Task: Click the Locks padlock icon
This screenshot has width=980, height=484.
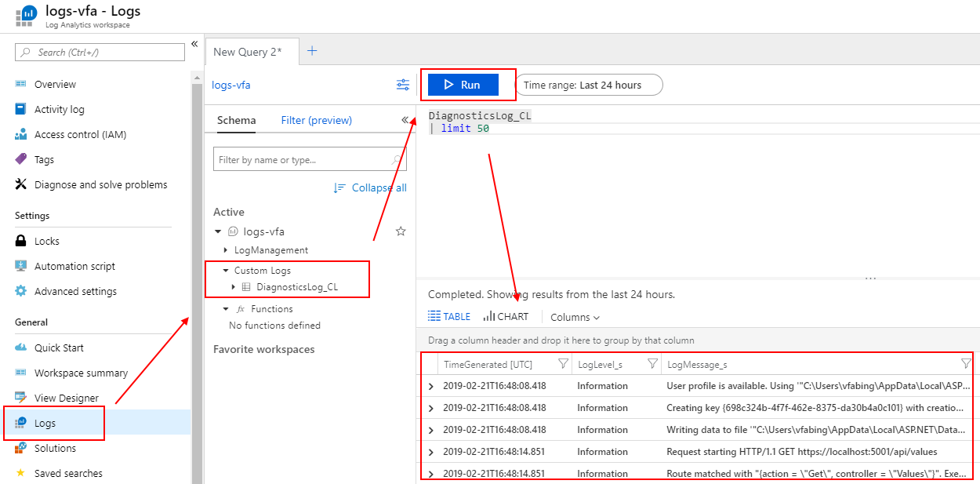Action: click(21, 241)
